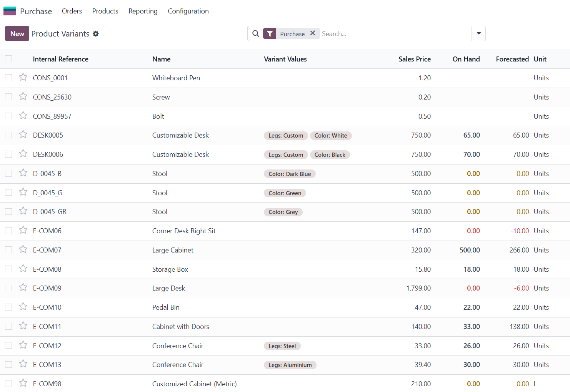Open the Products menu dropdown
Viewport: 570px width, 392px height.
[x=105, y=11]
